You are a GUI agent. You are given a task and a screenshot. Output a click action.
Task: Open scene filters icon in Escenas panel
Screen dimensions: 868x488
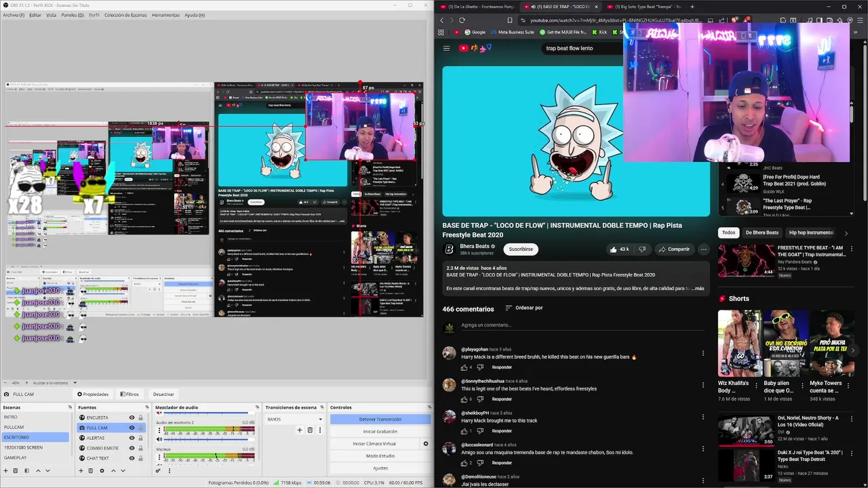point(27,470)
